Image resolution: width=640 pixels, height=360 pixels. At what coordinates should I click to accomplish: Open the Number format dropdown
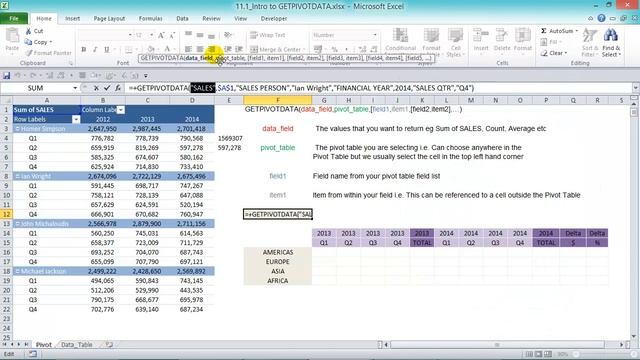[375, 35]
